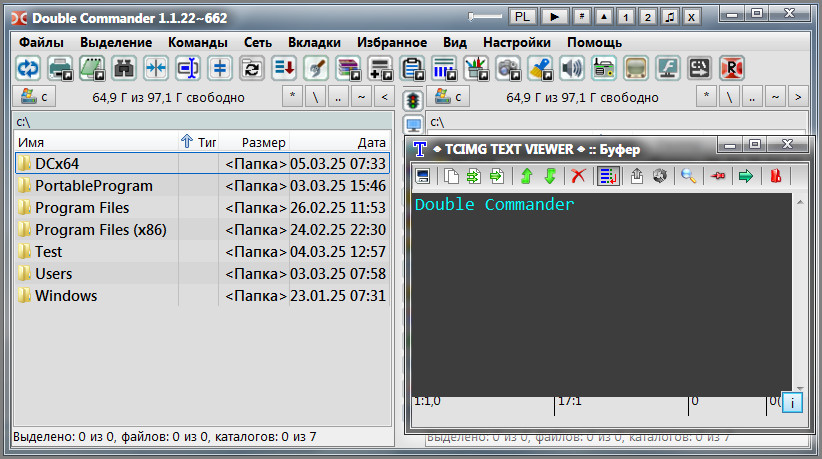Click the copy pages icon in Text Viewer
This screenshot has height=459, width=822.
tap(451, 176)
